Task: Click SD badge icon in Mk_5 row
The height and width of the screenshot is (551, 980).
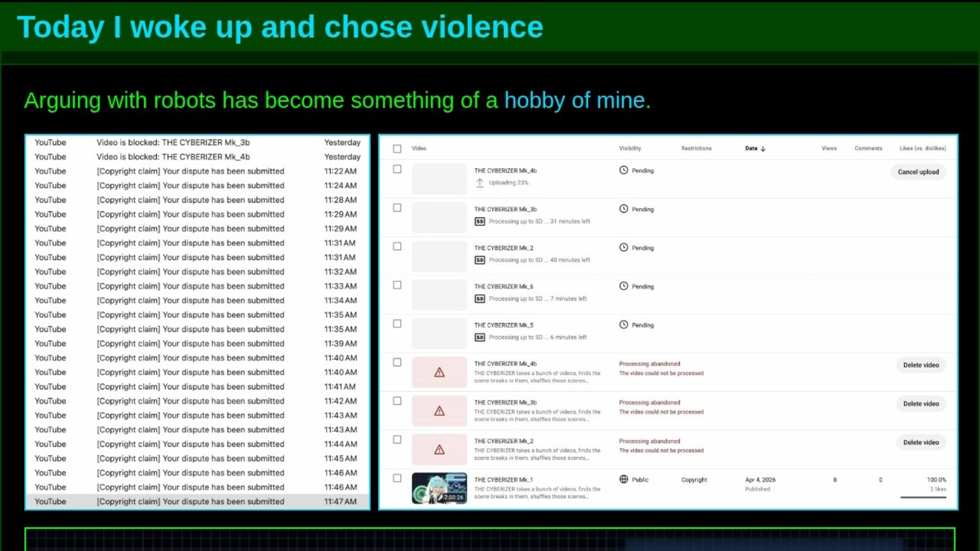Action: pyautogui.click(x=480, y=337)
